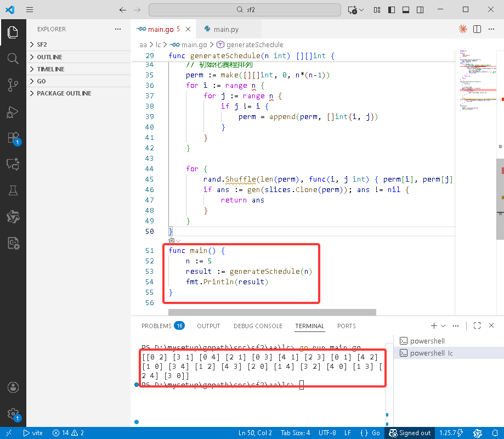This screenshot has height=439, width=504.
Task: Click the sf2 command center search box
Action: (245, 10)
